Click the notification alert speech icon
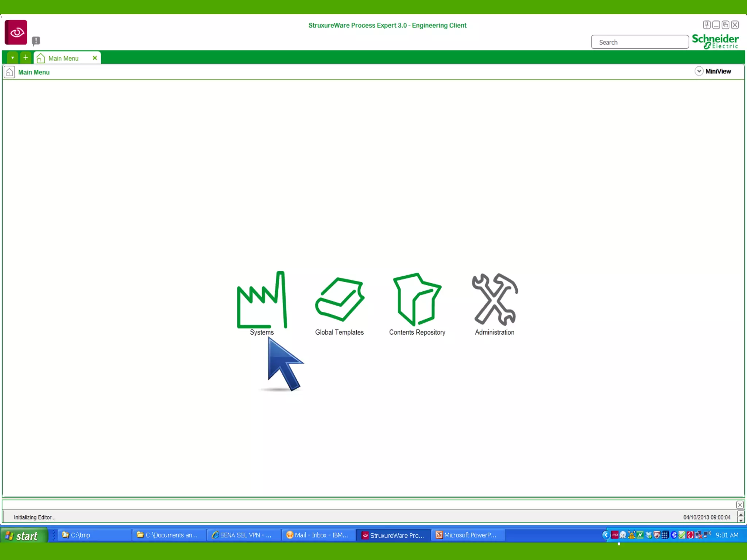The width and height of the screenshot is (747, 560). (x=36, y=40)
